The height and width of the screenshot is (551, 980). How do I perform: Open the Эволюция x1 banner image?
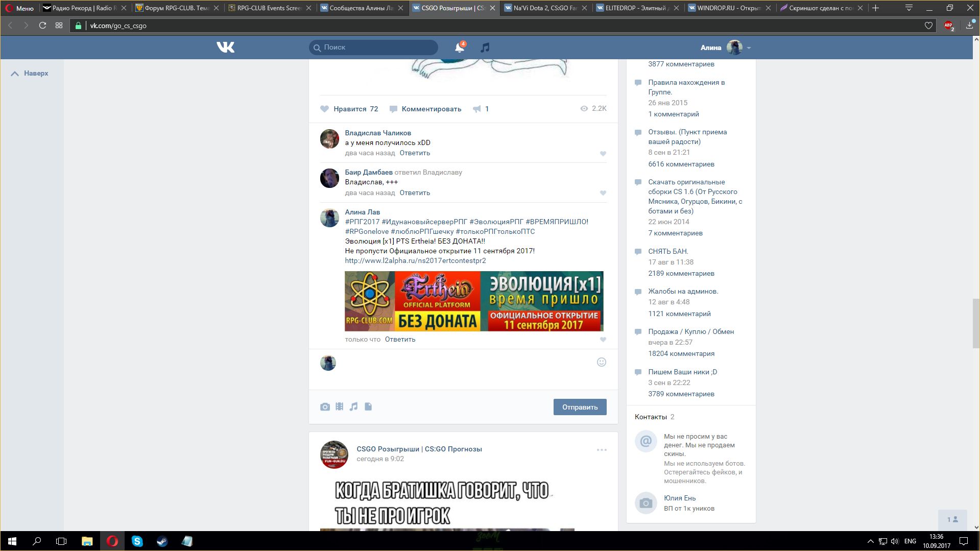point(474,301)
